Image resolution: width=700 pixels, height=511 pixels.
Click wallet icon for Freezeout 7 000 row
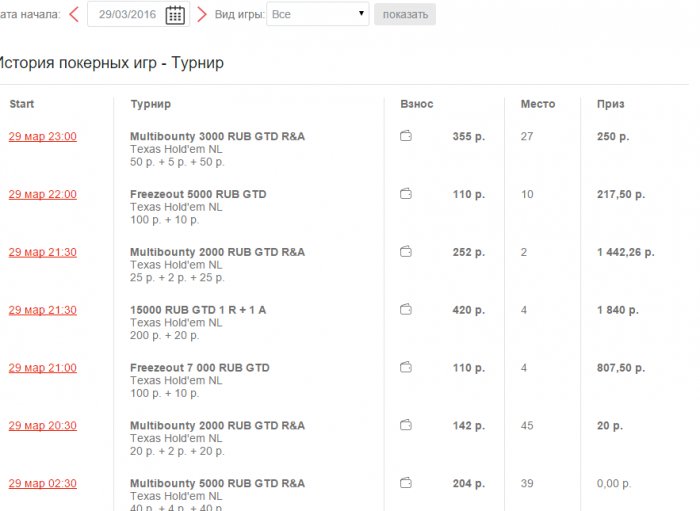coord(406,368)
